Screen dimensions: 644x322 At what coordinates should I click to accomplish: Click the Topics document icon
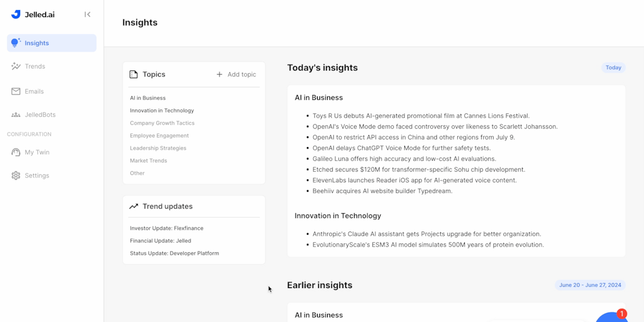133,74
